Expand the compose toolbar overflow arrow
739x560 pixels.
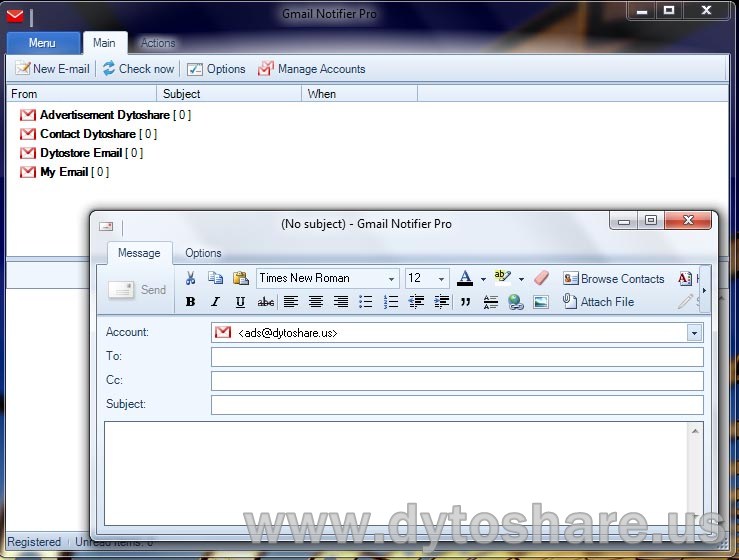pyautogui.click(x=704, y=290)
